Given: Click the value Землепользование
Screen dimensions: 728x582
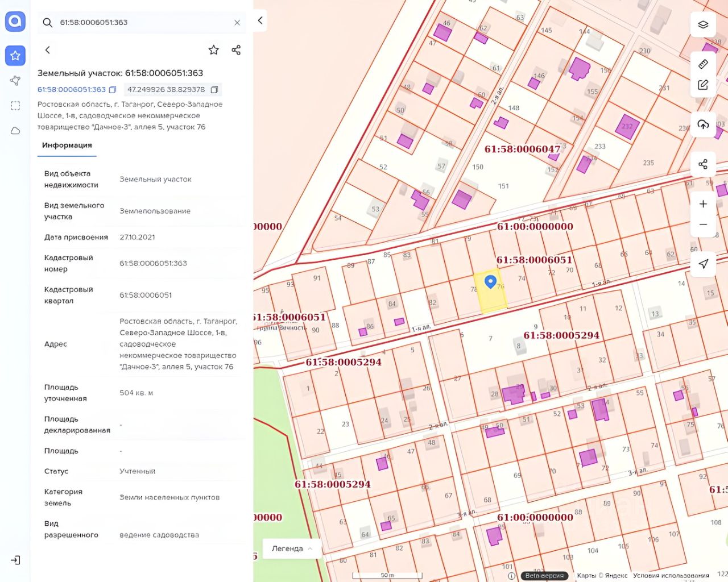Looking at the screenshot, I should pos(155,211).
